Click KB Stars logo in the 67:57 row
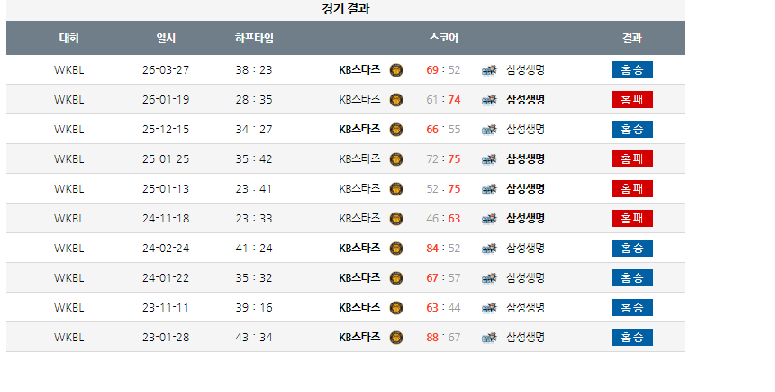 (x=396, y=278)
